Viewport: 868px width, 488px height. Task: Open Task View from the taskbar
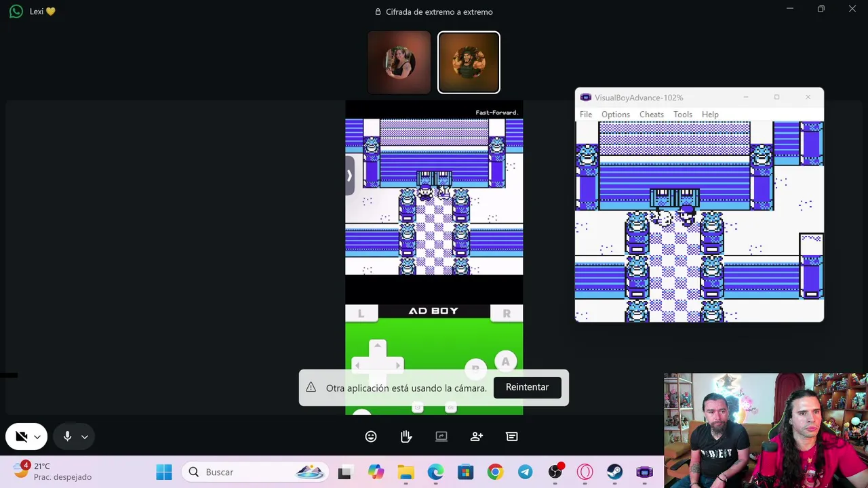[344, 472]
